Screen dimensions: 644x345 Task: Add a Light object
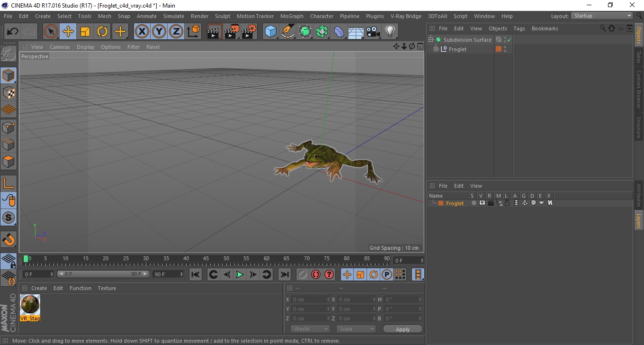point(390,32)
